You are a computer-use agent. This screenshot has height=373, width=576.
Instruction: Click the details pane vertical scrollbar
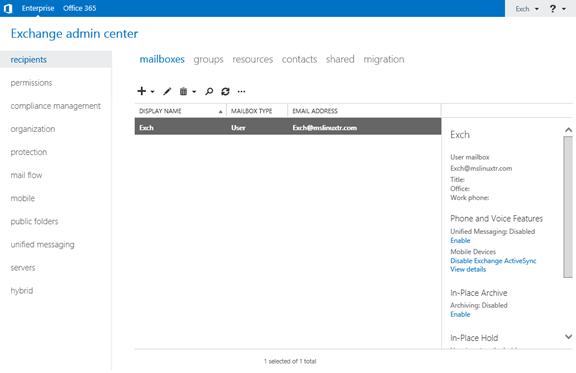(568, 207)
